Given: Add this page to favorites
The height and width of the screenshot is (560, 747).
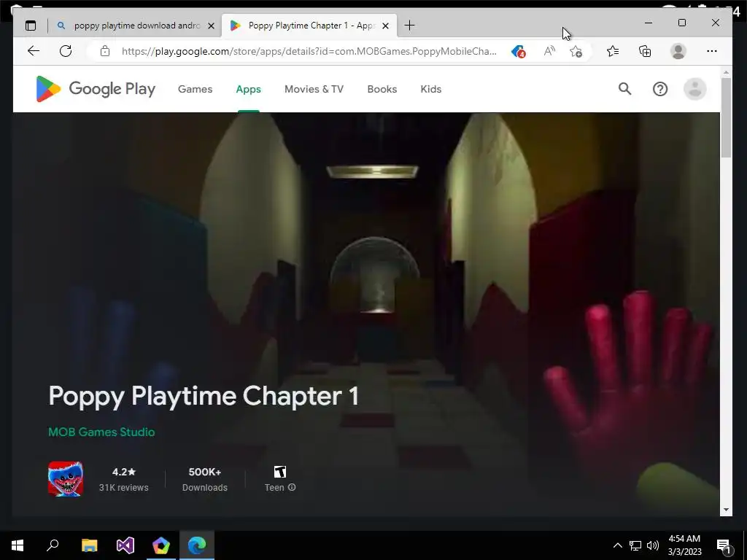Looking at the screenshot, I should pyautogui.click(x=576, y=52).
